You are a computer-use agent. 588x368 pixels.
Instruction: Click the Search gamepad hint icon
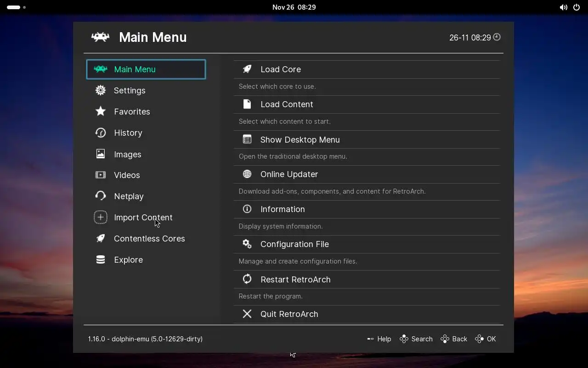(404, 339)
